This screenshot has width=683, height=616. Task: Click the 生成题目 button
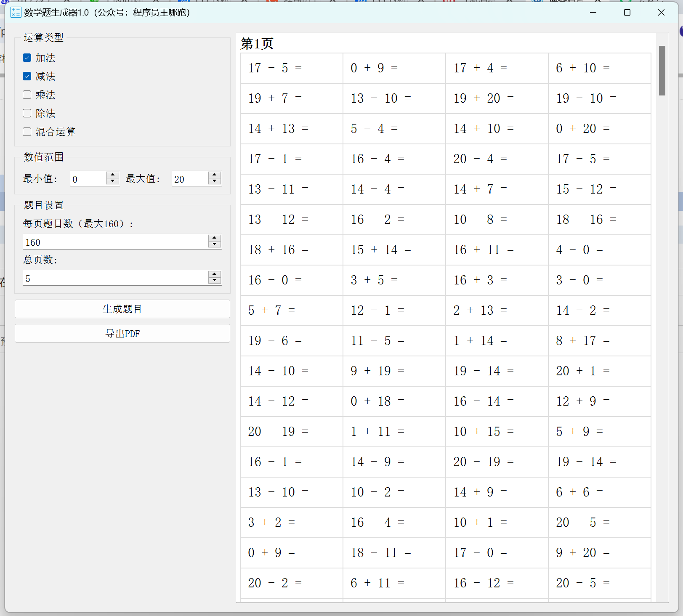[122, 309]
